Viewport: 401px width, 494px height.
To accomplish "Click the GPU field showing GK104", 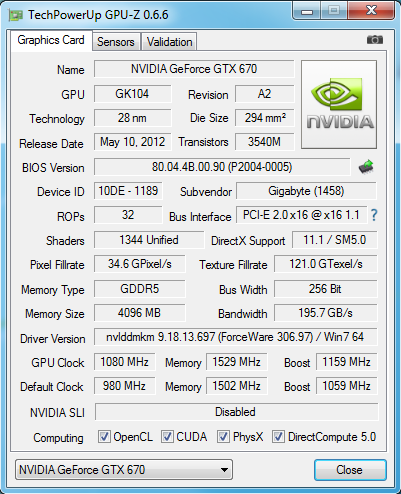I will click(x=132, y=94).
